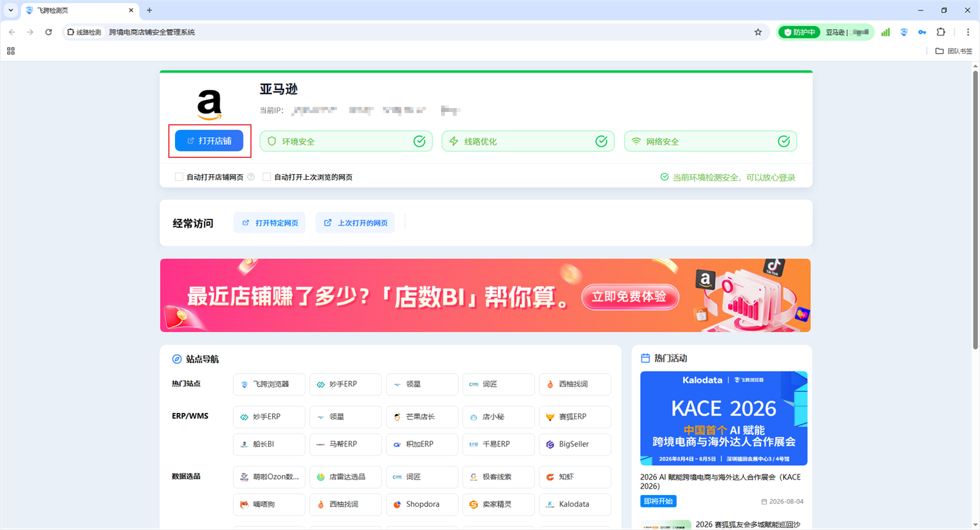Viewport: 980px width, 530px height.
Task: Open 店雷达选品 site link
Action: [x=345, y=477]
